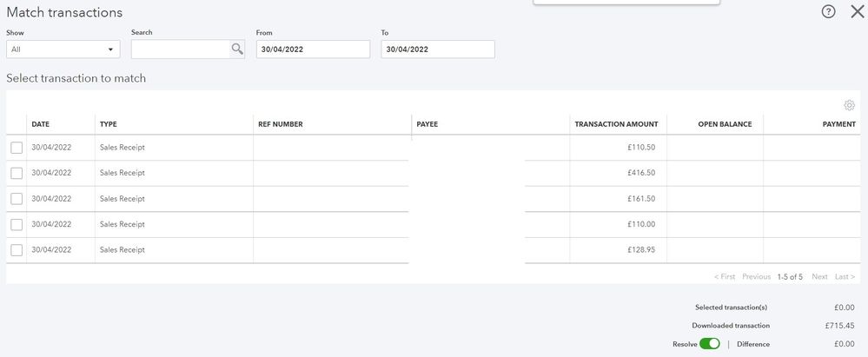
Task: Edit the To date field
Action: [438, 50]
